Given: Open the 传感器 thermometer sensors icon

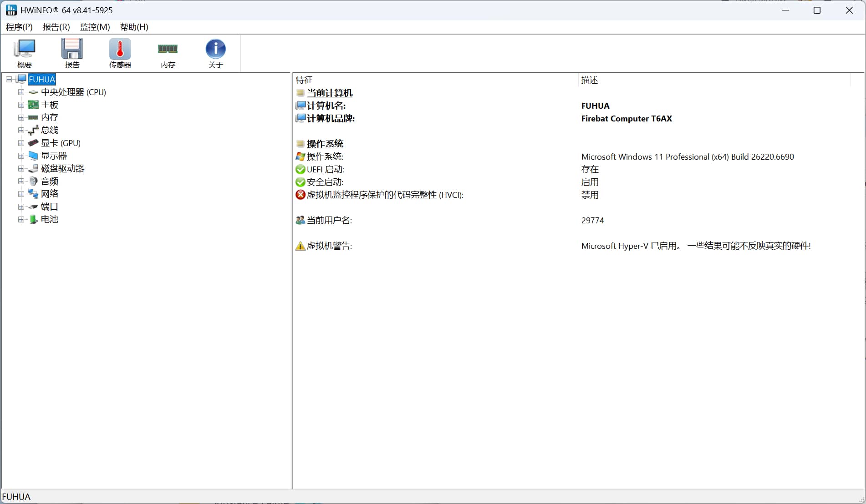Looking at the screenshot, I should (120, 49).
